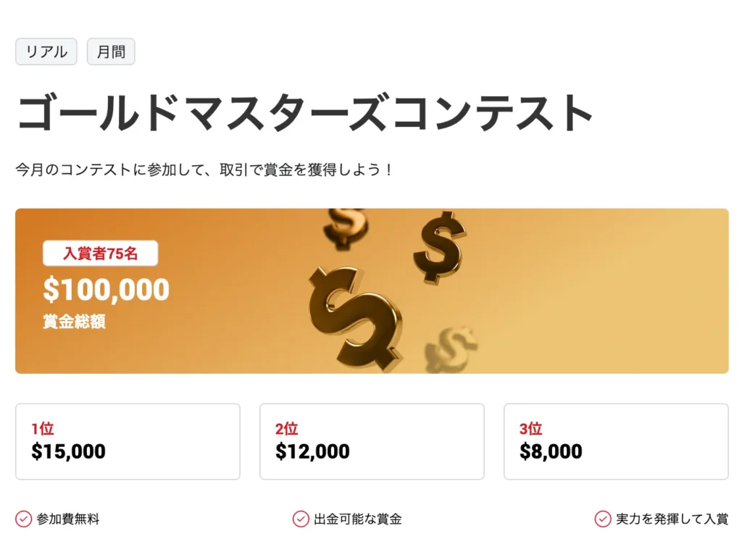This screenshot has width=742, height=560.
Task: Select the $100,000 prize pool banner
Action: tap(105, 289)
